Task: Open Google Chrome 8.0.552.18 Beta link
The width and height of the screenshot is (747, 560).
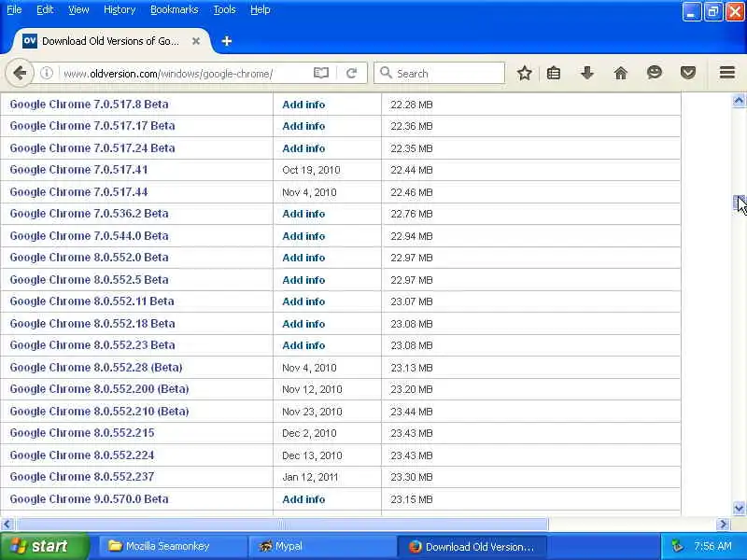Action: [92, 323]
